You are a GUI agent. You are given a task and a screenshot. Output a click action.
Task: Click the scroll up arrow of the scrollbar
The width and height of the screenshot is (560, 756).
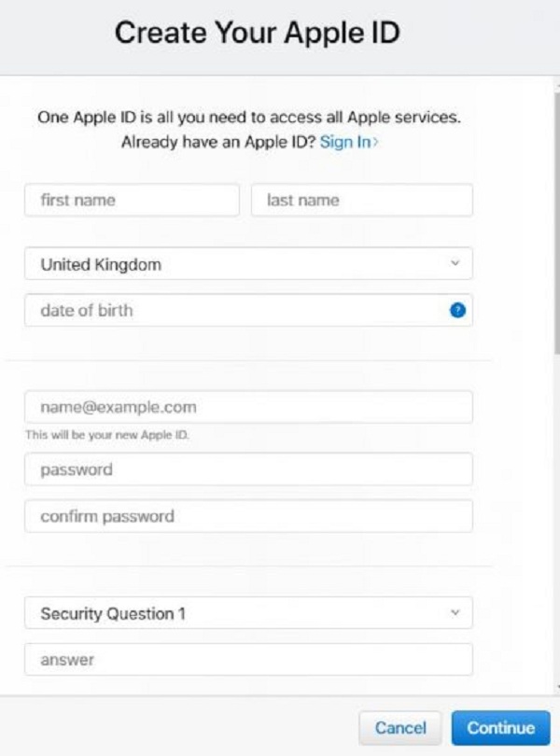[557, 85]
